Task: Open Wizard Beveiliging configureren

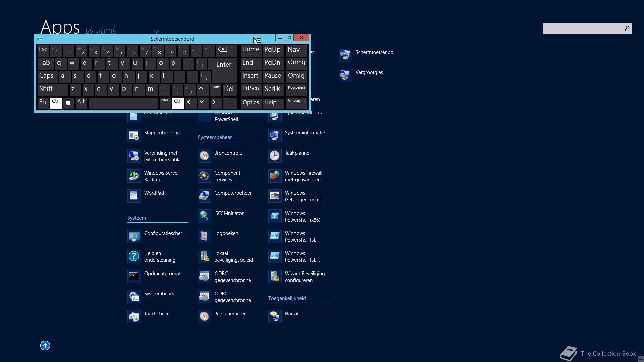Action: click(275, 276)
